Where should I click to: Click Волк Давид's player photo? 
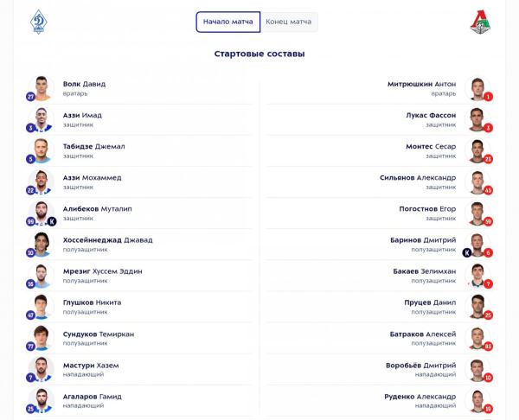click(x=42, y=87)
